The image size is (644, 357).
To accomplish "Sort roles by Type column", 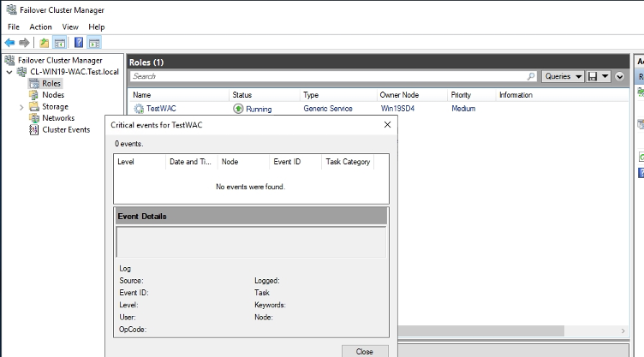I will (x=338, y=95).
